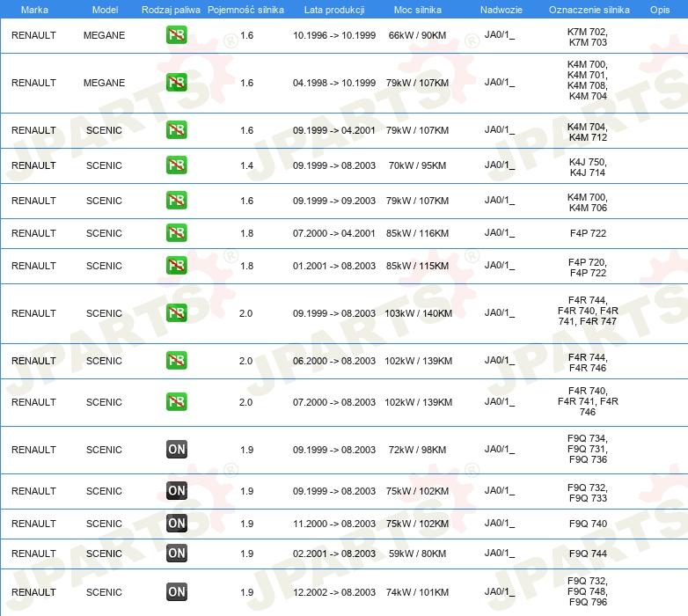The height and width of the screenshot is (616, 688).
Task: Click the Marka column header
Action: coord(34,10)
